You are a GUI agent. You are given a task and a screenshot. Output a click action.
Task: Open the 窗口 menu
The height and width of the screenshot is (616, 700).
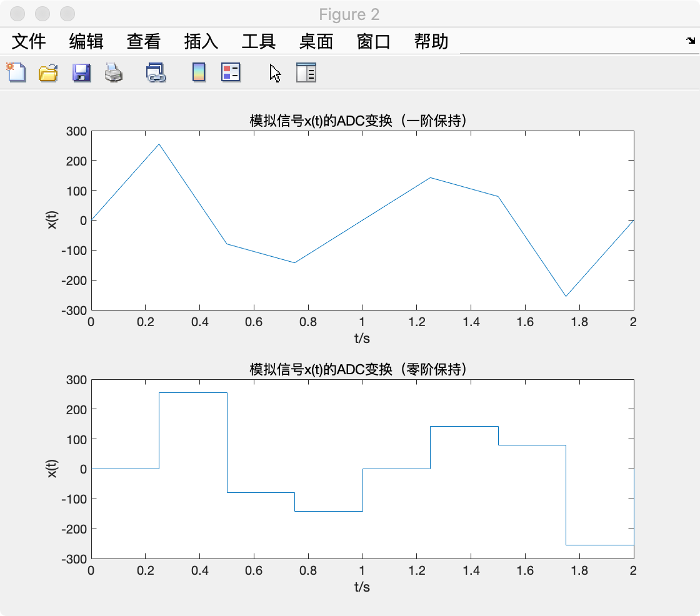[x=374, y=41]
